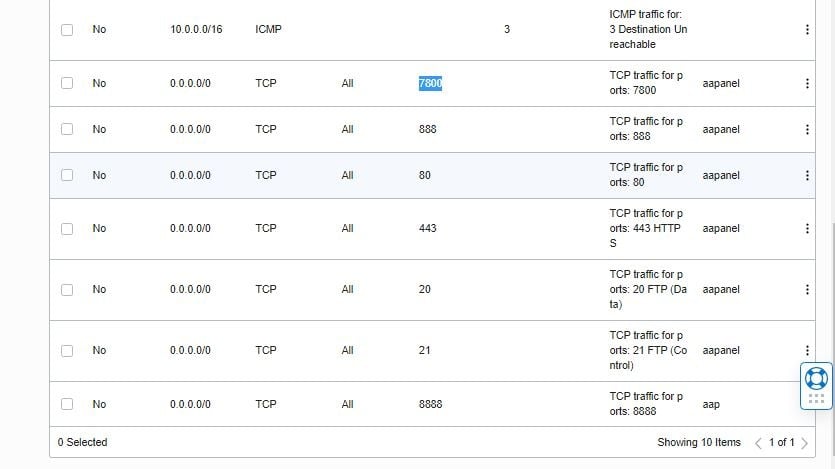Viewport: 835px width, 469px height.
Task: Click the grid handle below help widget
Action: coord(816,399)
